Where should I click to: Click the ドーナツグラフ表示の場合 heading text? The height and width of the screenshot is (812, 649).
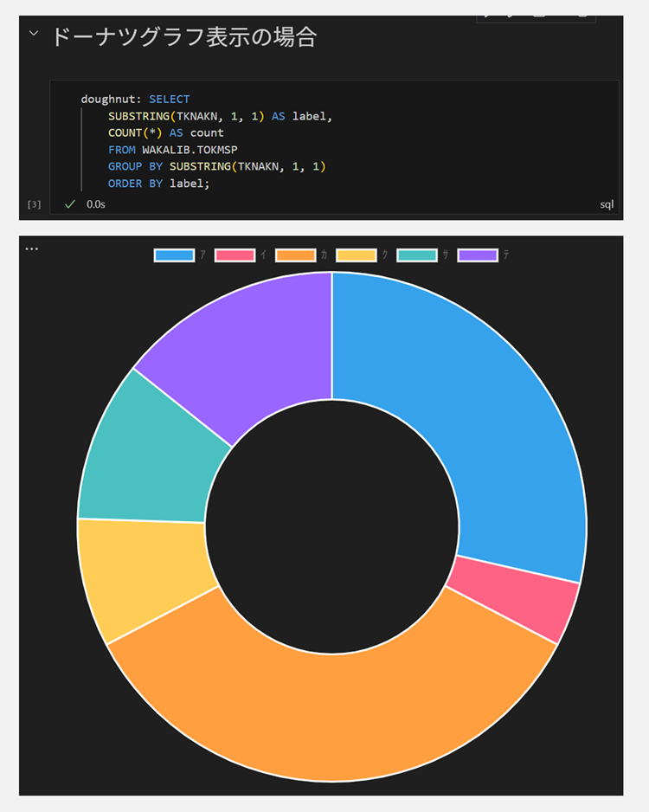(184, 37)
